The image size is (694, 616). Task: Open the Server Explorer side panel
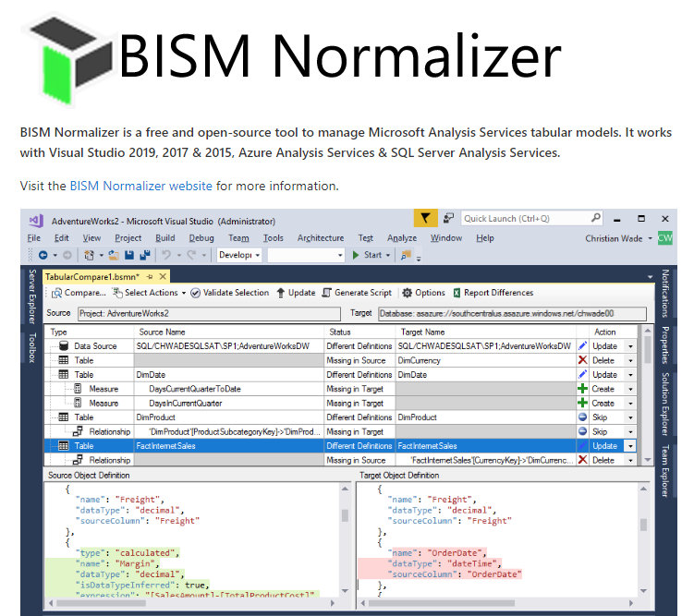point(31,296)
